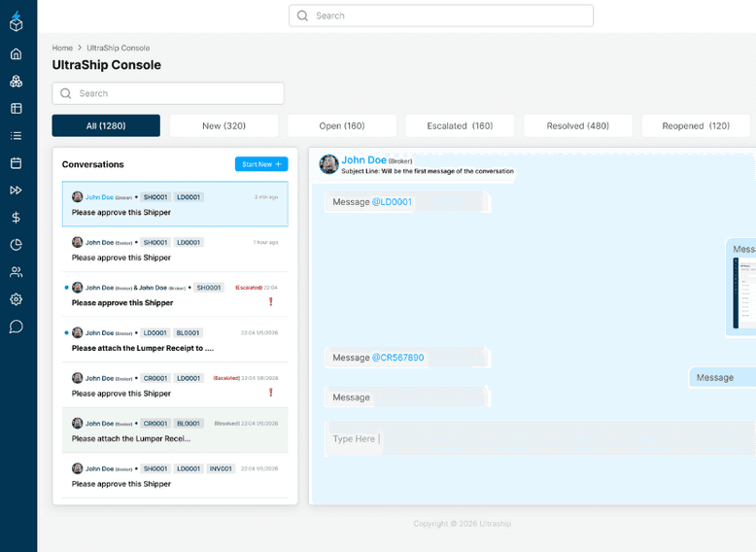Open the stacked boxes sidebar icon
Viewport: 756px width, 552px height.
16,81
